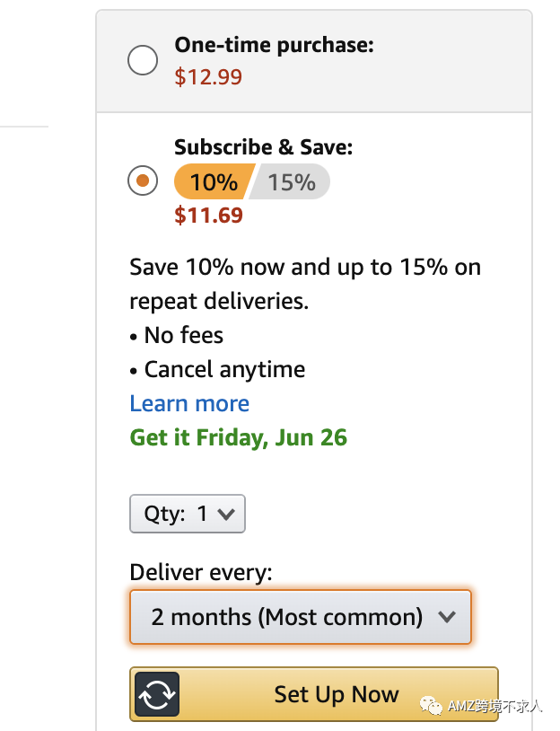Select the One-time purchase radio button

(x=143, y=61)
